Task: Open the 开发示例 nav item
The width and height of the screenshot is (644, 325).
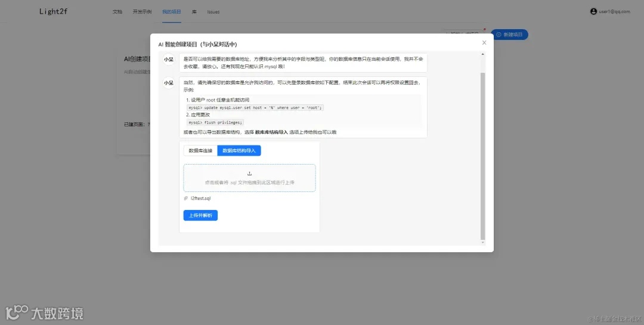Action: click(142, 12)
